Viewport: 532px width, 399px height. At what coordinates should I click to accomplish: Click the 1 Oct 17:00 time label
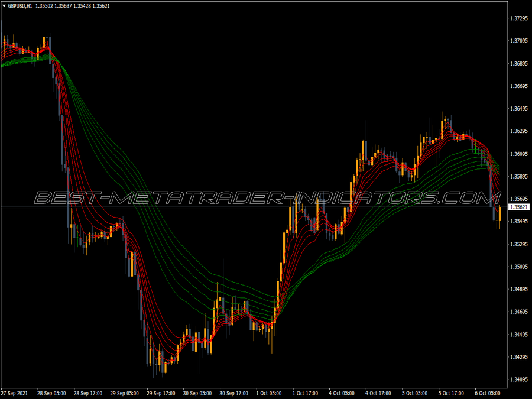(x=306, y=393)
